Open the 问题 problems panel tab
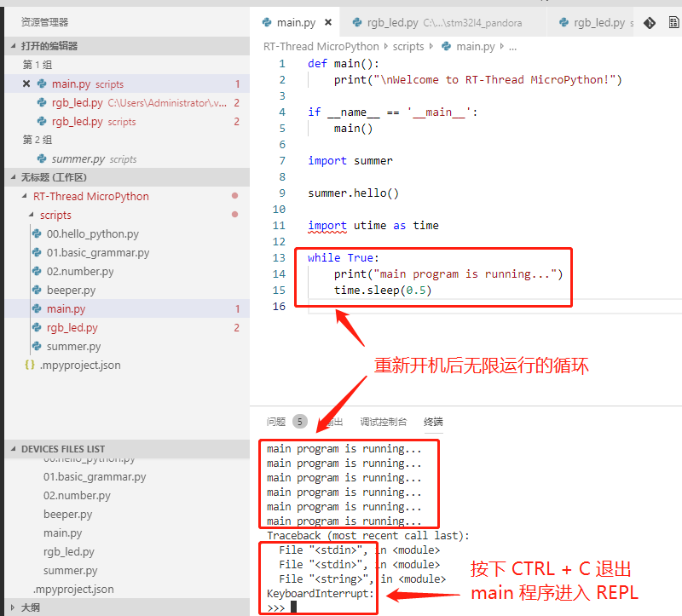The height and width of the screenshot is (616, 682). 276,422
